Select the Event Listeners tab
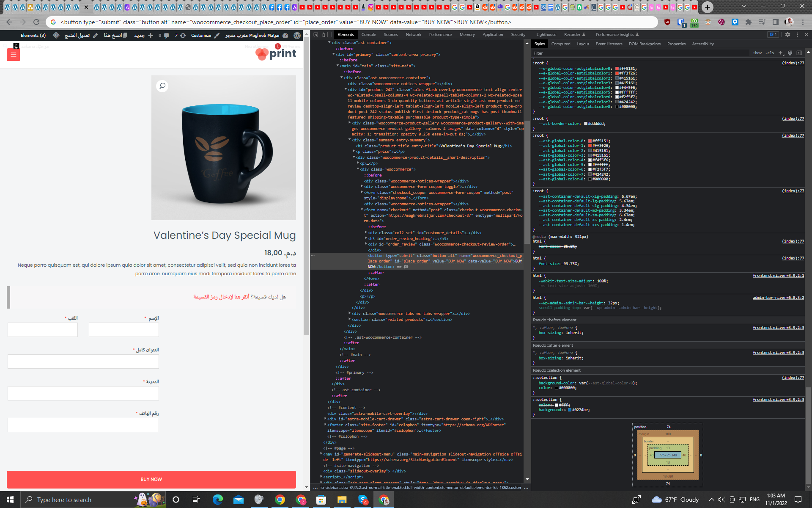812x508 pixels. (x=609, y=44)
